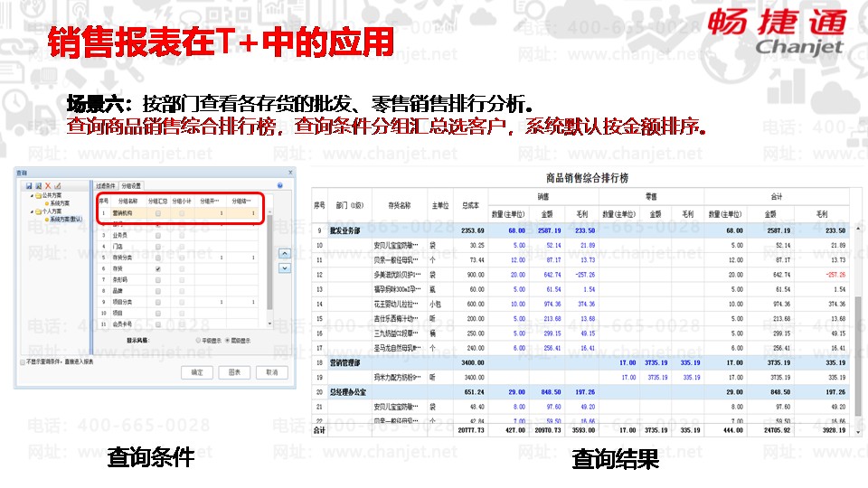Click the 零售 group column header
868x488 pixels.
click(x=651, y=196)
